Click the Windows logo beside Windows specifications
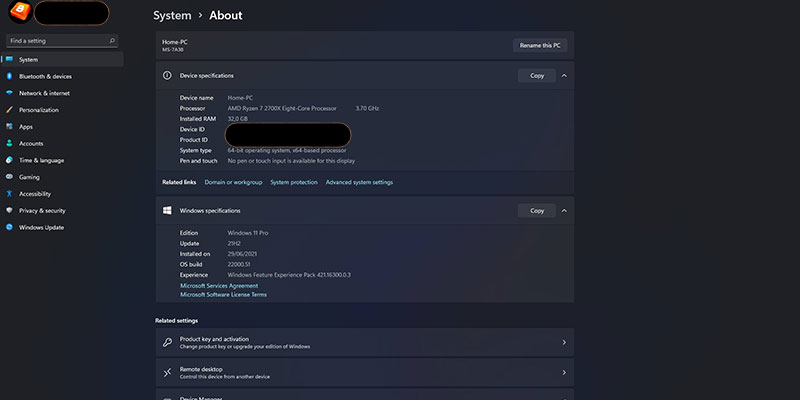 click(x=167, y=211)
